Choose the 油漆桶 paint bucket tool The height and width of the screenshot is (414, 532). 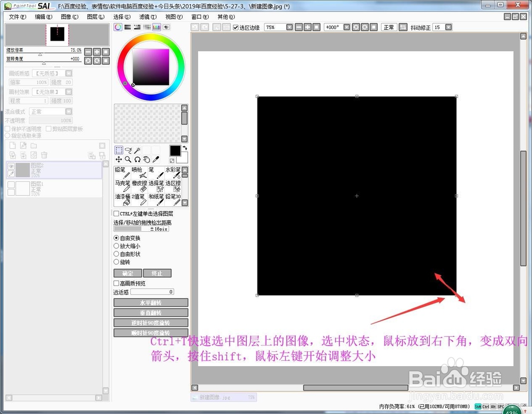[x=122, y=199]
